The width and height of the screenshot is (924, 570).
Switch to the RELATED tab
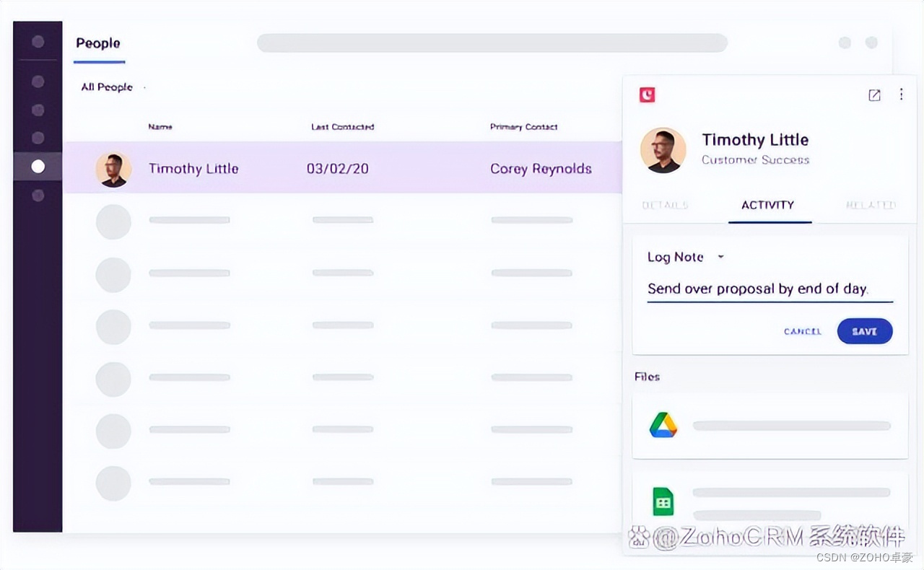click(x=871, y=205)
